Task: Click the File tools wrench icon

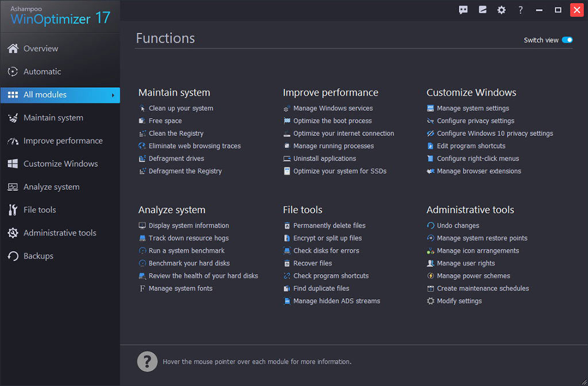Action: coord(13,210)
